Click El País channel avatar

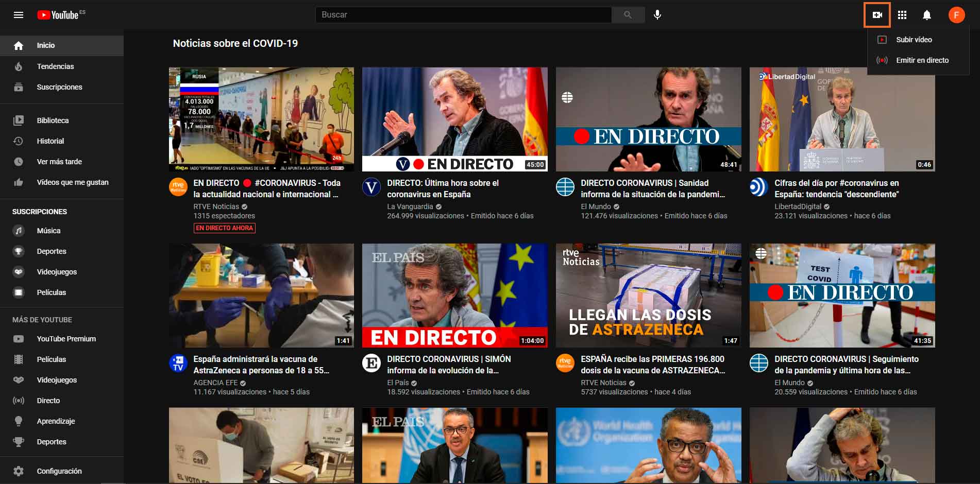coord(371,363)
